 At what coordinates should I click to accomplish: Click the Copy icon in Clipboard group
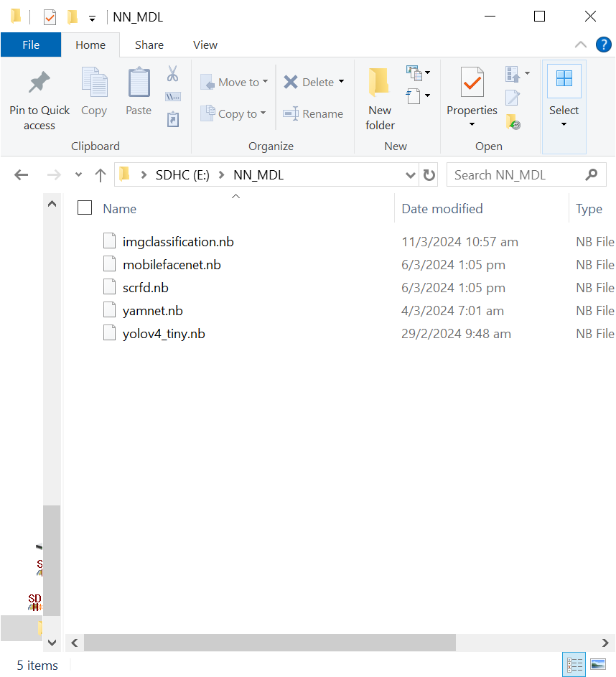(94, 84)
